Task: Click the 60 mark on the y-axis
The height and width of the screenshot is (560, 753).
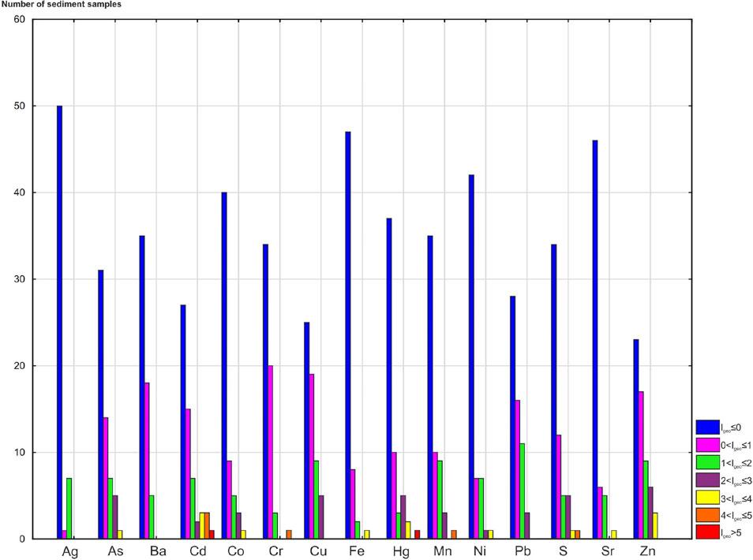Action: (x=20, y=20)
